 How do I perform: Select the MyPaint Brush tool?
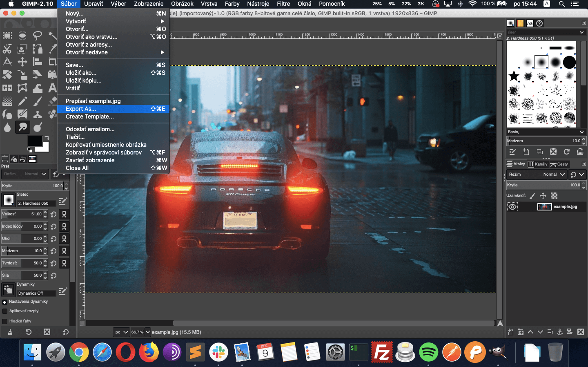[x=22, y=114]
